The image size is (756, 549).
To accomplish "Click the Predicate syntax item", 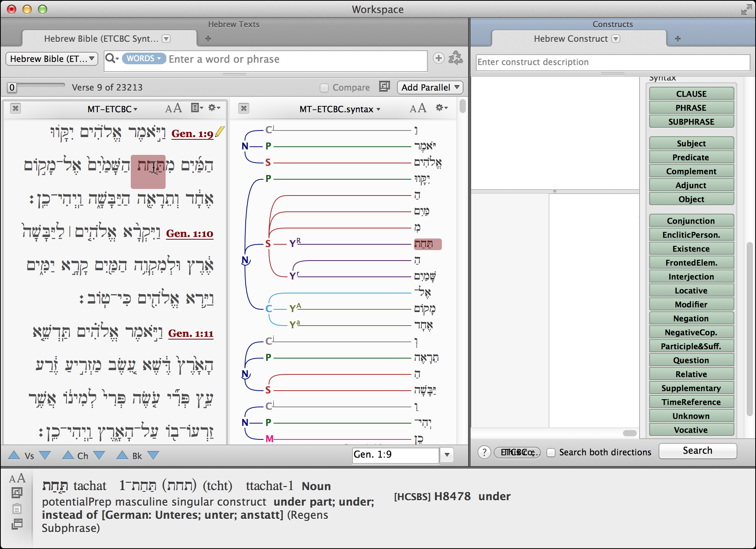I will tap(691, 157).
